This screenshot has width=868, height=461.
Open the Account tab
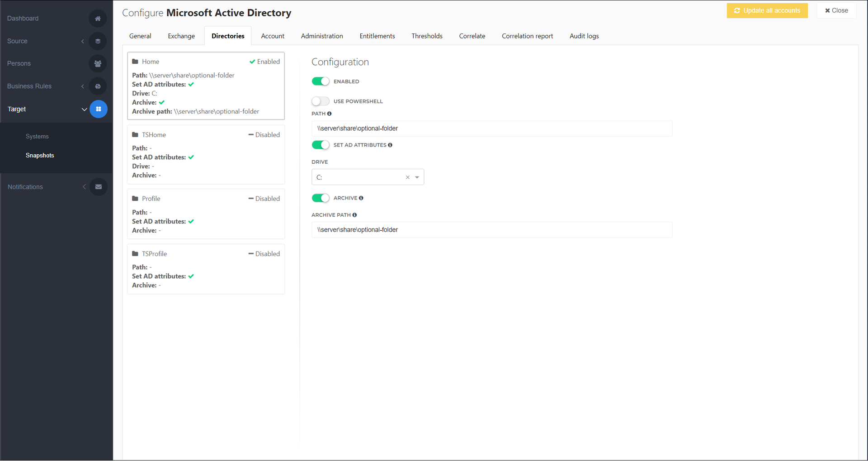(x=273, y=36)
